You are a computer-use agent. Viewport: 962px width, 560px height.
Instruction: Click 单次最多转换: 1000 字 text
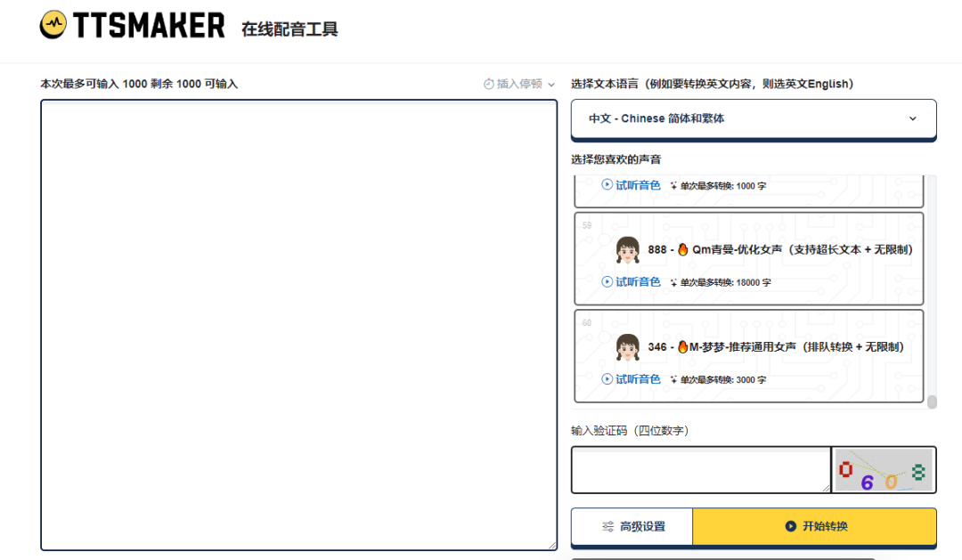722,186
